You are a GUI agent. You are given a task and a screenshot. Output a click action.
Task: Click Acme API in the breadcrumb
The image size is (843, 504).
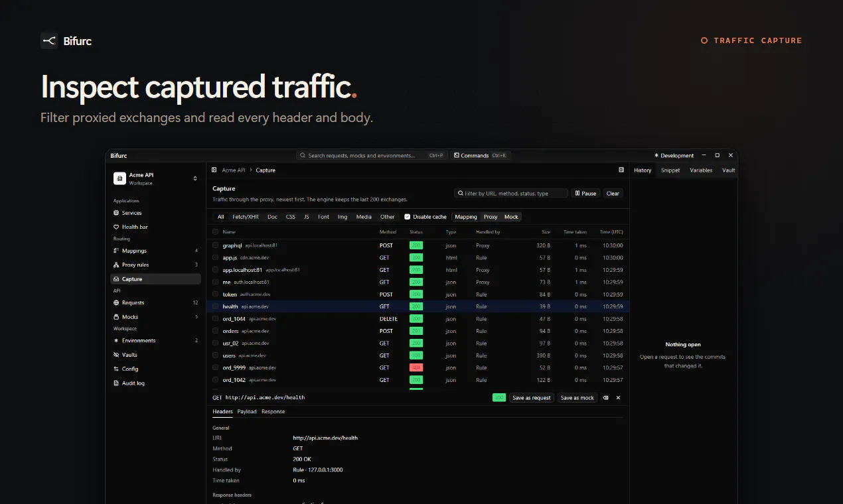pos(234,170)
